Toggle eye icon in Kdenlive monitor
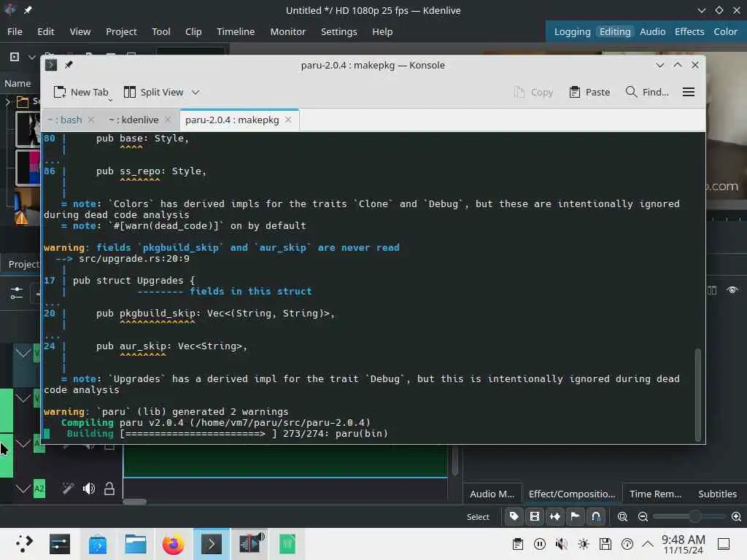The image size is (747, 560). (732, 290)
